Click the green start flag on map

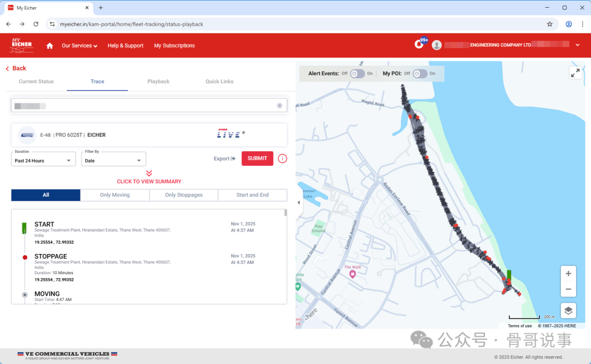509,275
